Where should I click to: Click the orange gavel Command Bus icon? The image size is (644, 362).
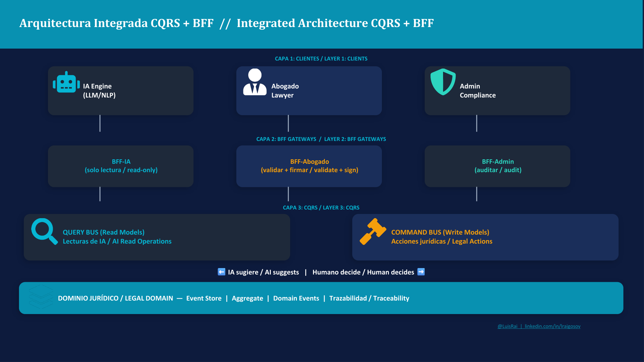pyautogui.click(x=373, y=231)
